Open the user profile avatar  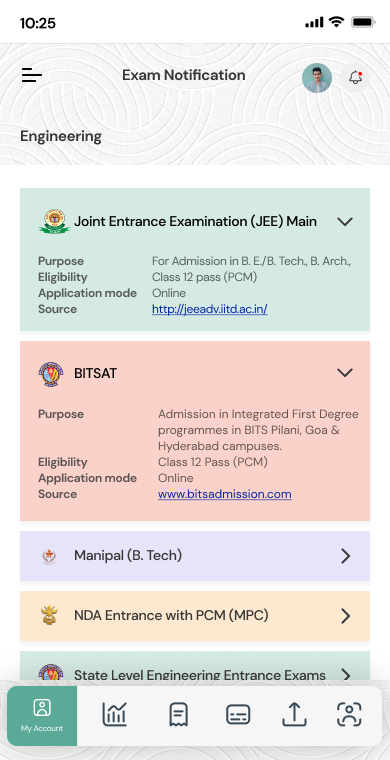pos(317,78)
